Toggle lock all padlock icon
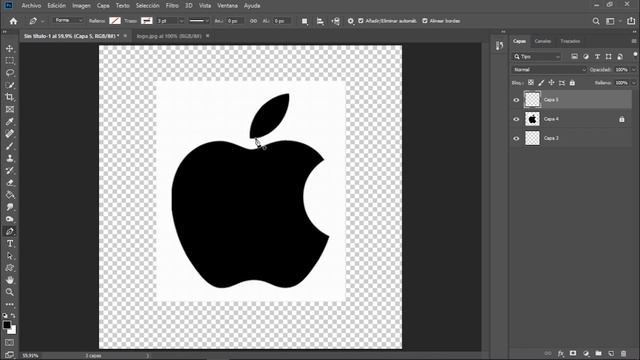This screenshot has width=640, height=360. click(572, 83)
